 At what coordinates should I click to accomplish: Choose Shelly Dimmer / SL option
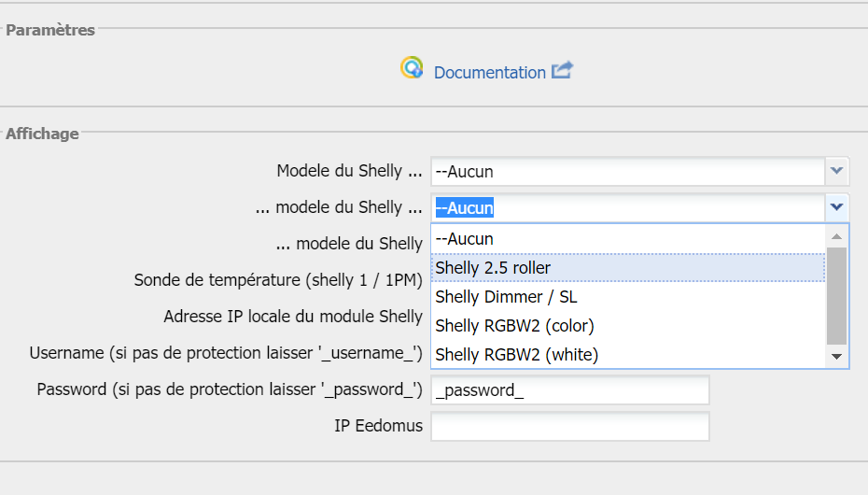tap(628, 297)
